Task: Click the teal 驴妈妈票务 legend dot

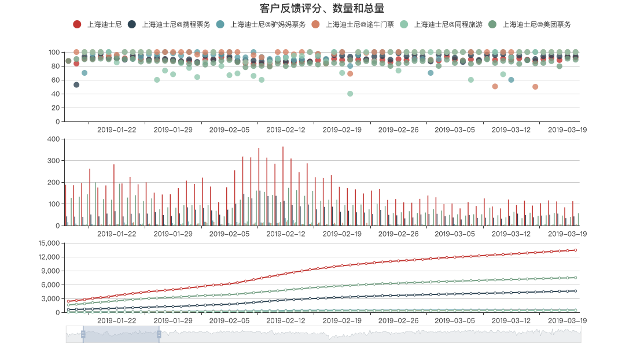Action: [220, 25]
